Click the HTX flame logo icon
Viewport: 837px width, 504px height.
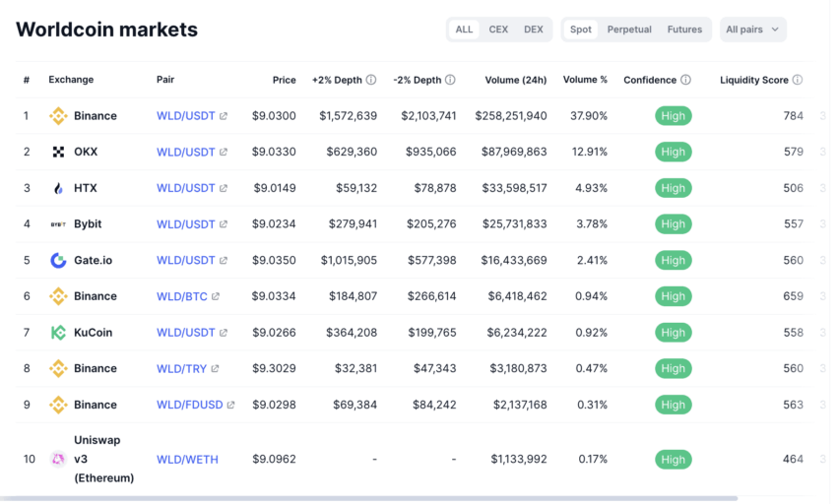coord(58,188)
